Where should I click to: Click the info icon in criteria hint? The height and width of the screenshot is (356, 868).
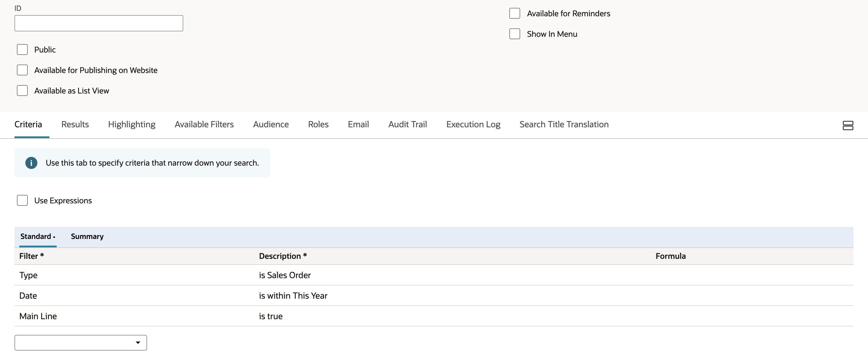31,163
